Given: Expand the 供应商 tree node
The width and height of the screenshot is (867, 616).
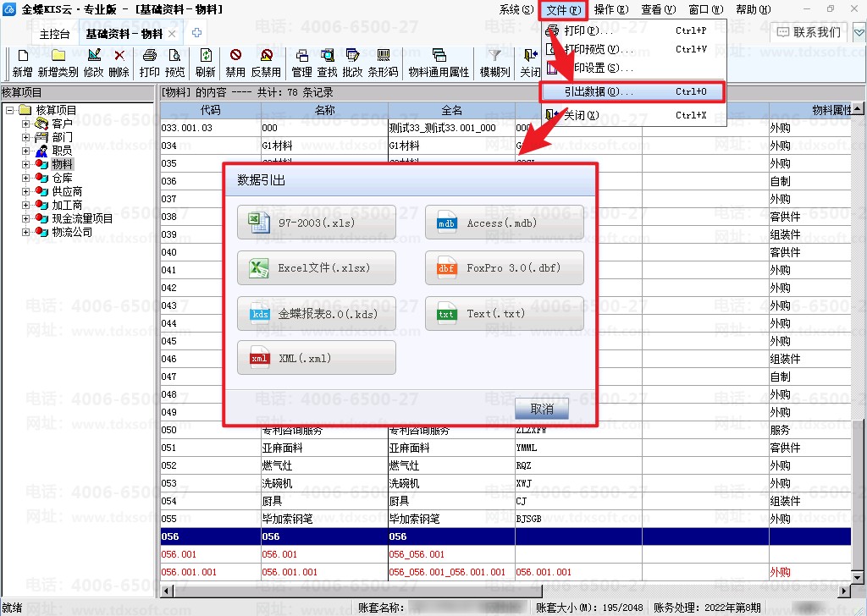Looking at the screenshot, I should [x=25, y=192].
